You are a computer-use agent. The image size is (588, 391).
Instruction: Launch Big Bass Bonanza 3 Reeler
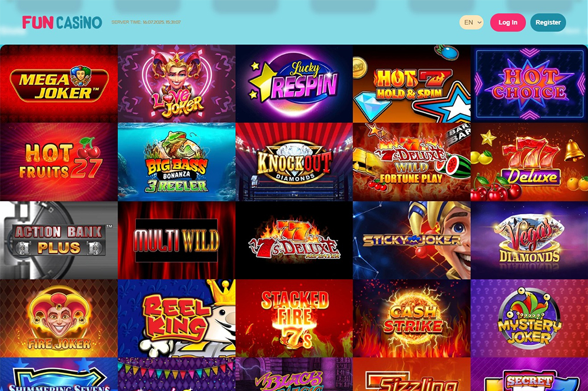[x=176, y=162]
